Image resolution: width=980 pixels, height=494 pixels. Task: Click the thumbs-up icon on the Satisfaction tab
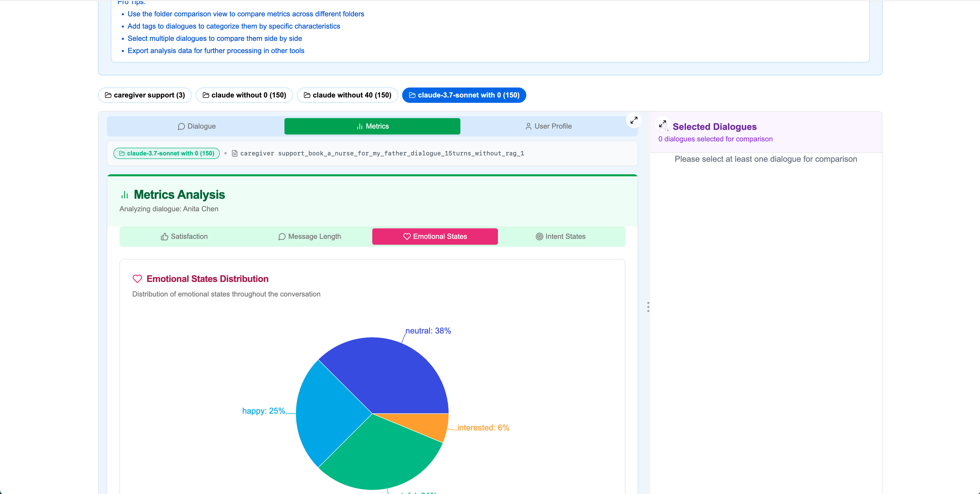click(164, 237)
